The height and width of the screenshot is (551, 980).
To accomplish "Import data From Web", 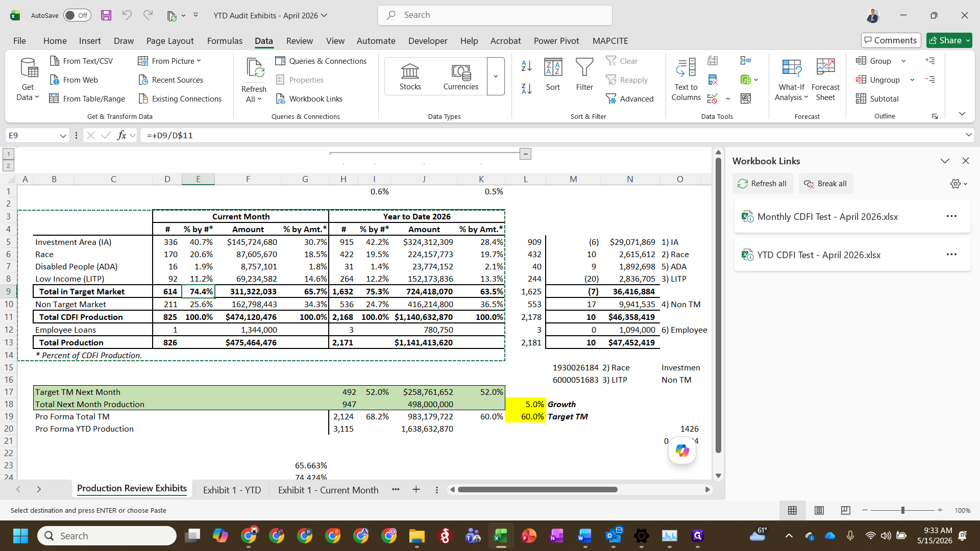I will (x=74, y=80).
